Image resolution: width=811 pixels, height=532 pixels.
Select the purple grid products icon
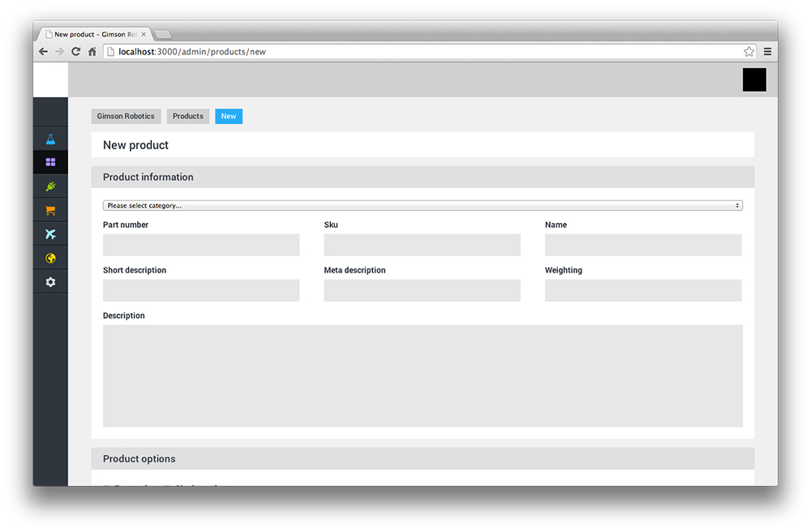(50, 162)
